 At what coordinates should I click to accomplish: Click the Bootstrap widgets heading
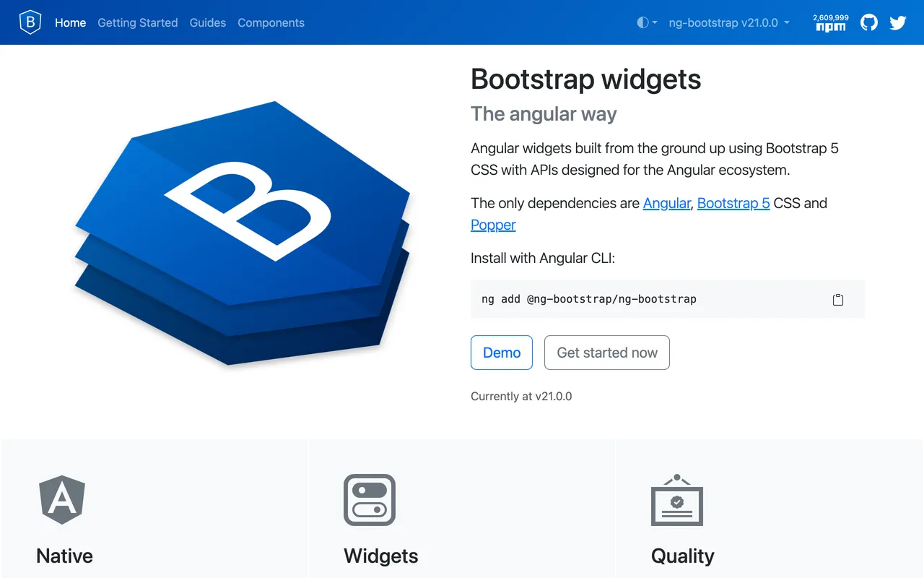[586, 79]
